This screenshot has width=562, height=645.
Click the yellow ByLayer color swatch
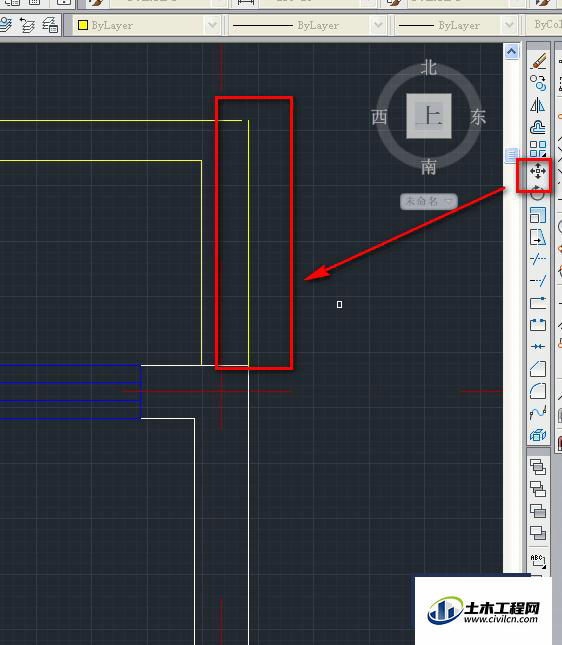click(83, 25)
